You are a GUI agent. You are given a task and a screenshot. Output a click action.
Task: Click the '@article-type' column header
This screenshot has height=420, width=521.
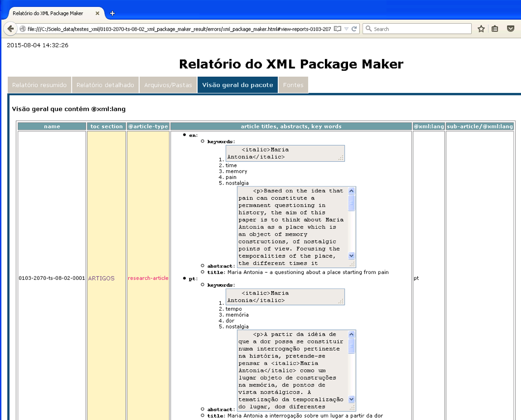(148, 126)
